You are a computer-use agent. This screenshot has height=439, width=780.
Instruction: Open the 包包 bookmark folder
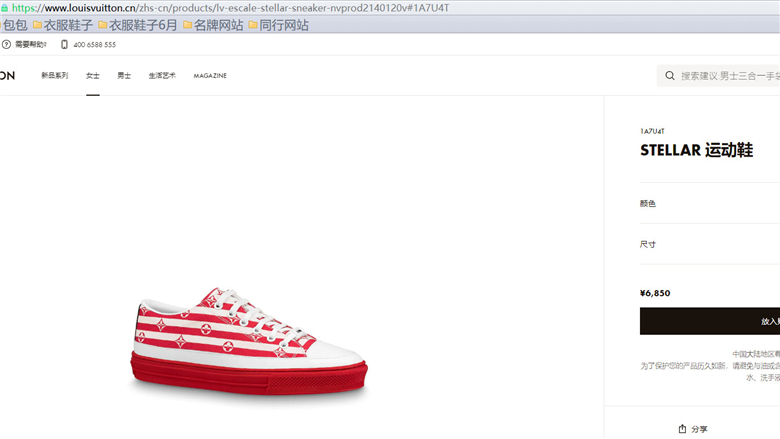14,25
